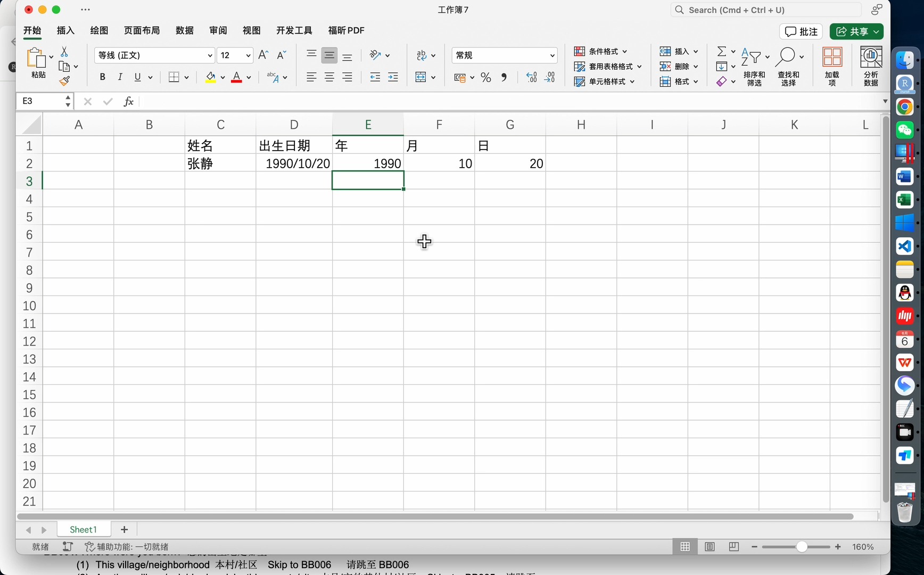Decrease indent
The image size is (924, 575).
tap(375, 77)
